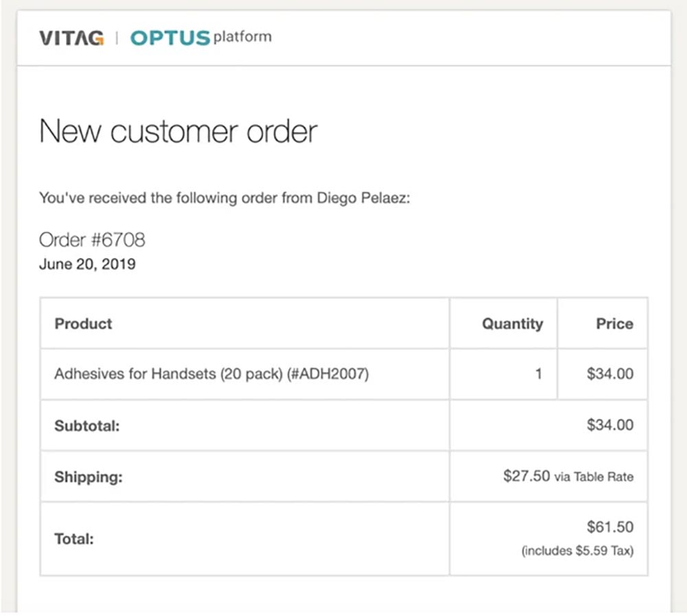Click the Quantity column header
The height and width of the screenshot is (616, 687).
pos(512,323)
